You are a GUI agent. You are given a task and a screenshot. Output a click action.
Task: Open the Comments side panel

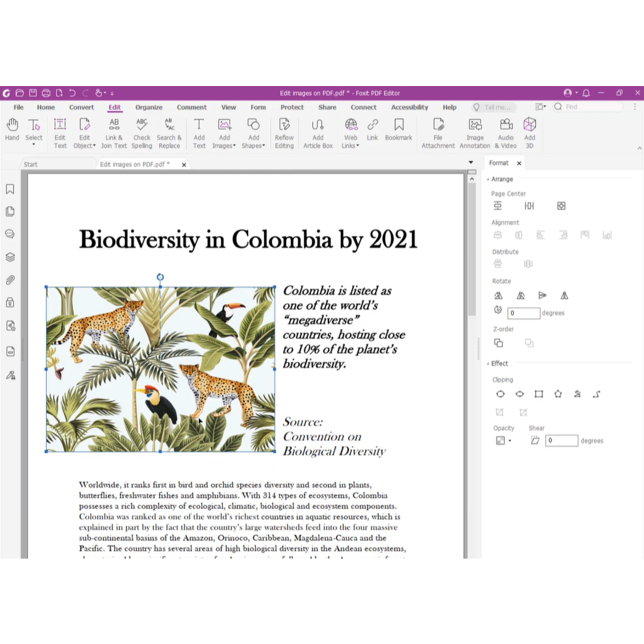point(10,234)
